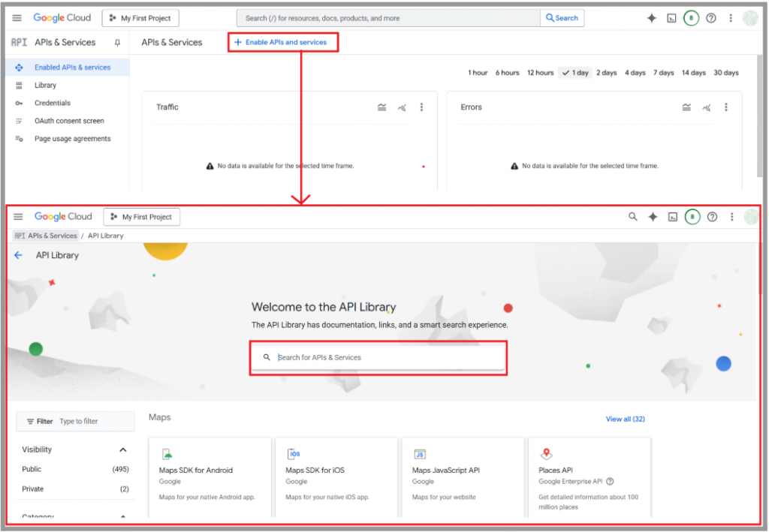Select the 12 hours time range

click(x=540, y=73)
